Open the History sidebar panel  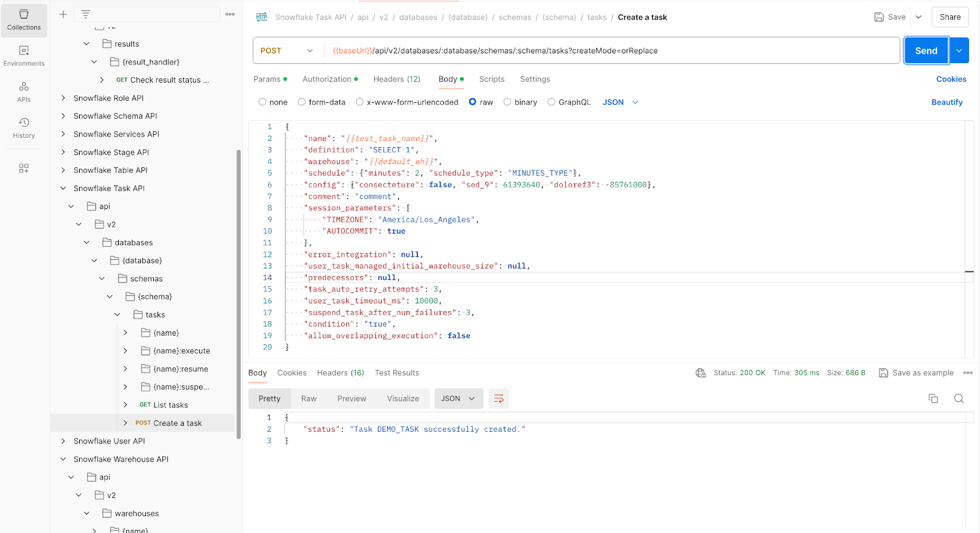(24, 128)
